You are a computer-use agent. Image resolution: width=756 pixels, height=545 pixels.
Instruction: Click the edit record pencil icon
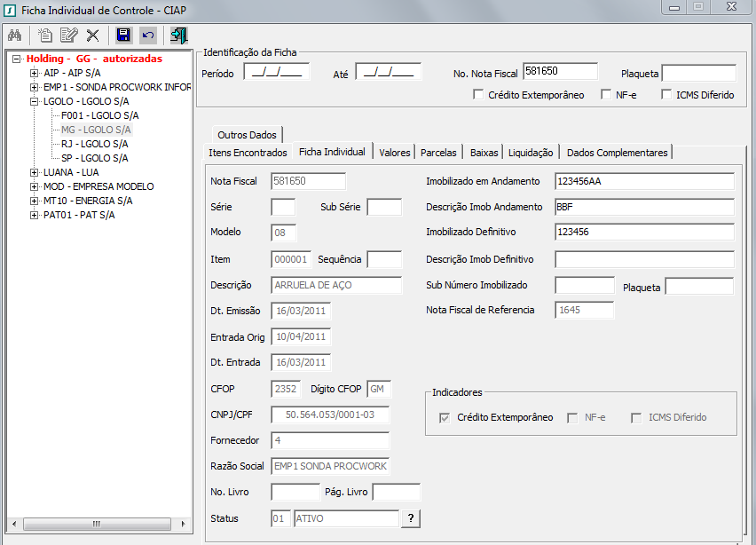[x=68, y=36]
